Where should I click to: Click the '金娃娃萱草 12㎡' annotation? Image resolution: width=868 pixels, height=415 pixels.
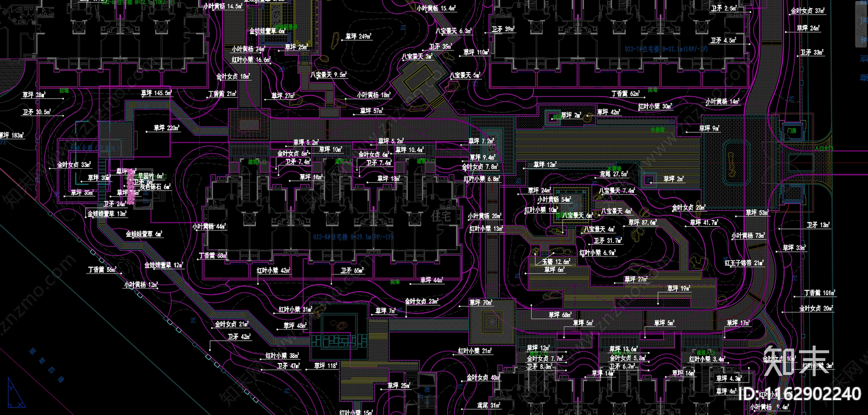coord(164,265)
